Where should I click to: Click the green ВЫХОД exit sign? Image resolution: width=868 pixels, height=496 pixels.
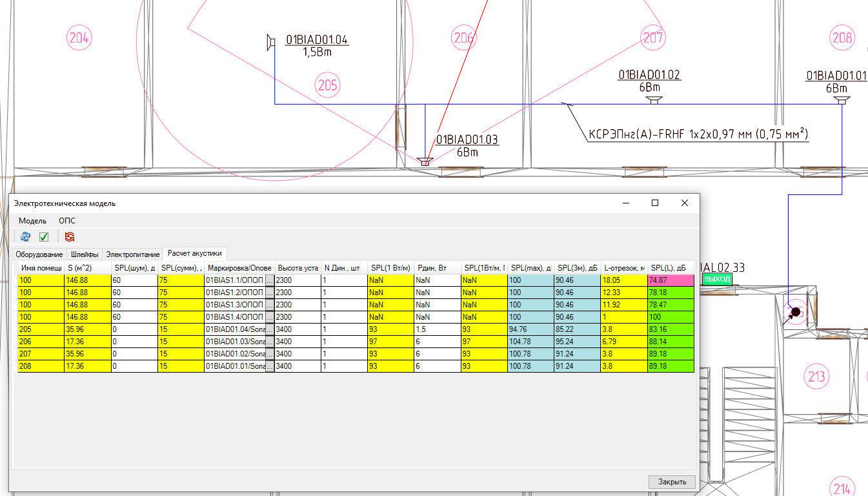pos(717,279)
